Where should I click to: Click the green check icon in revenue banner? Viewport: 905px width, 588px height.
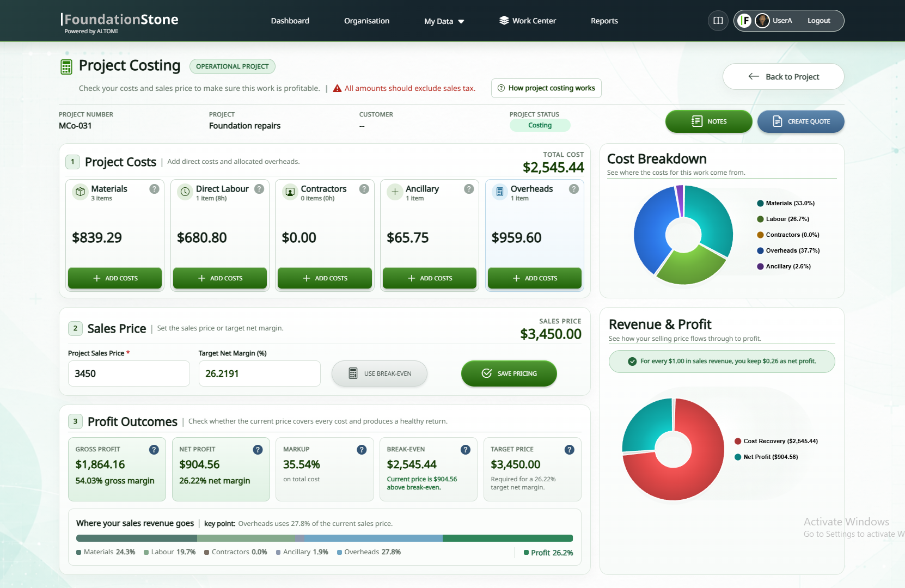click(632, 362)
